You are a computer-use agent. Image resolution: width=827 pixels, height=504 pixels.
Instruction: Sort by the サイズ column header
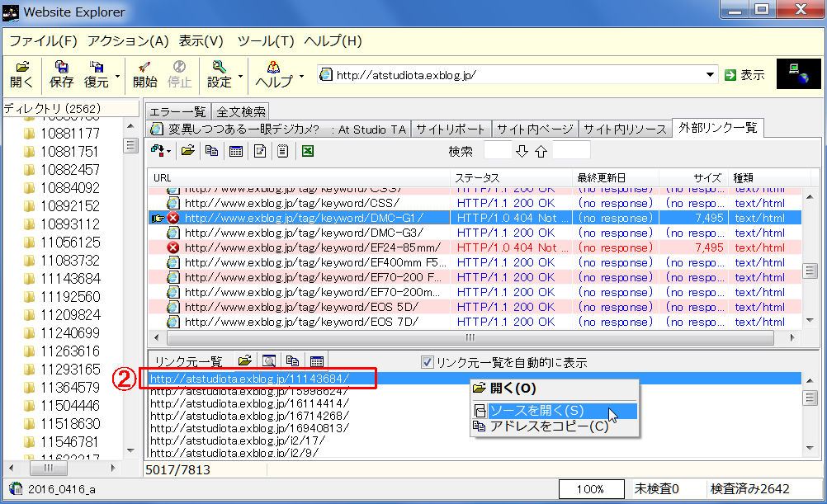click(693, 177)
